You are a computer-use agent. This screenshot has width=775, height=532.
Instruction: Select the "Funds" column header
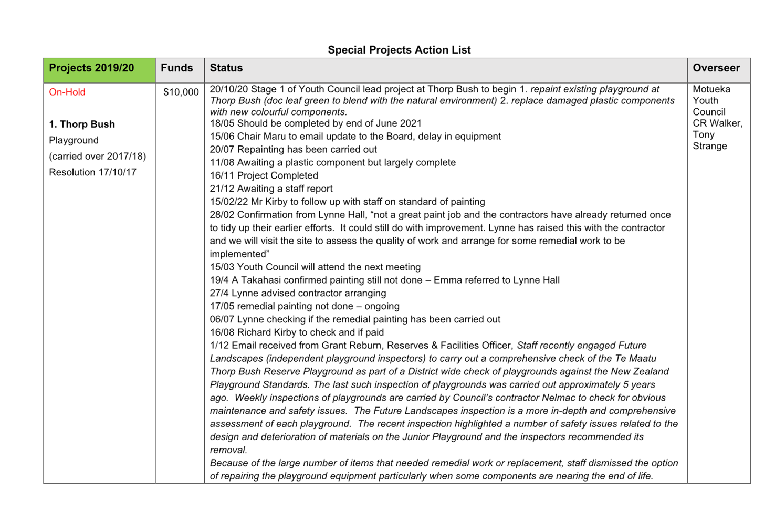tap(180, 70)
